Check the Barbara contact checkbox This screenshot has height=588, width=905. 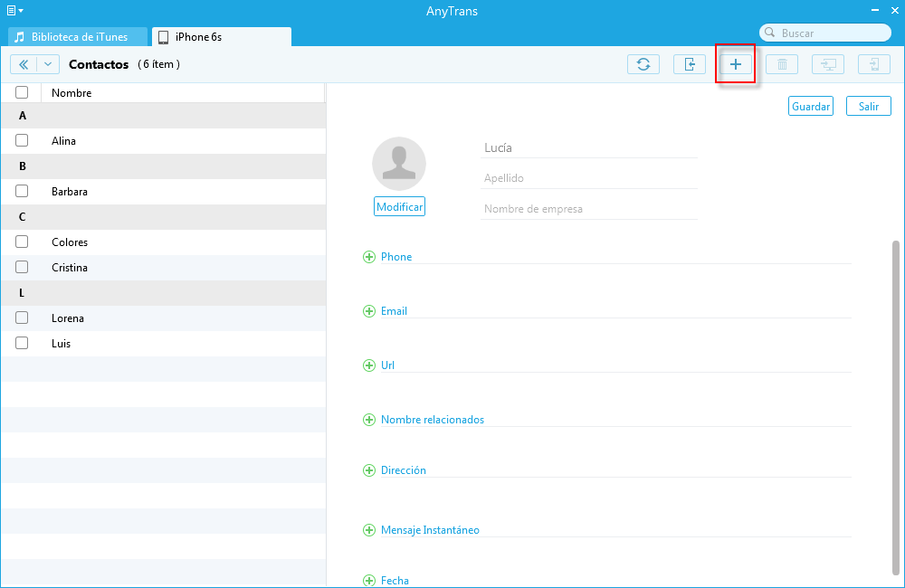pos(22,191)
